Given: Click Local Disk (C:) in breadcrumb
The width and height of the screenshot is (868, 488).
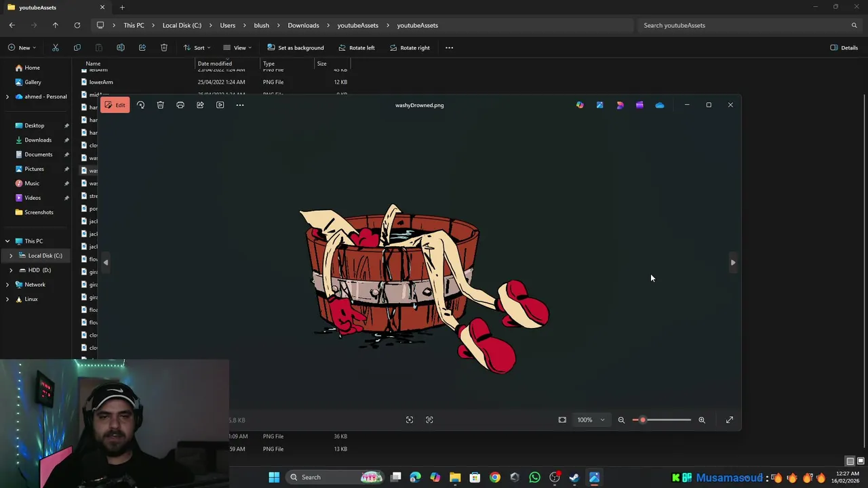Looking at the screenshot, I should click(182, 25).
